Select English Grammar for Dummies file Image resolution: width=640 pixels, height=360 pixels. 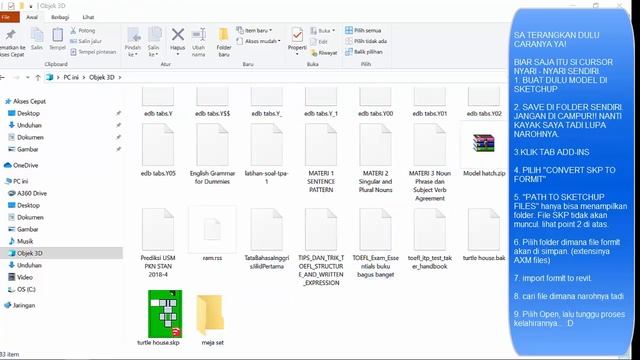click(212, 154)
